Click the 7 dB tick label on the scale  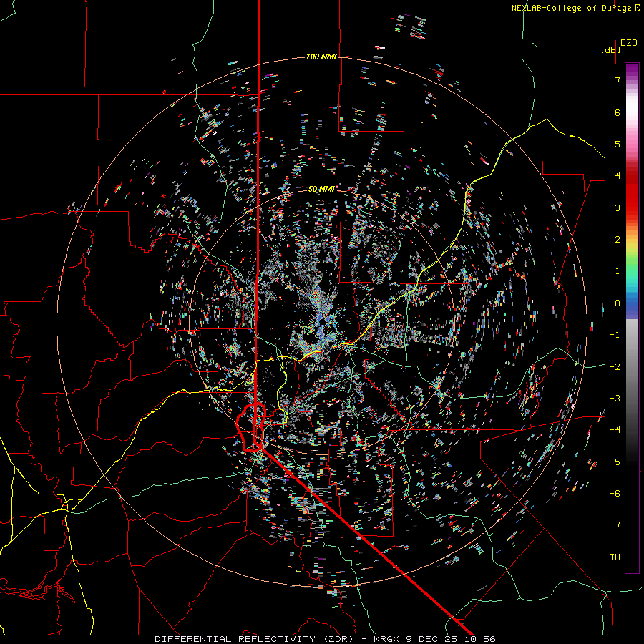point(618,80)
